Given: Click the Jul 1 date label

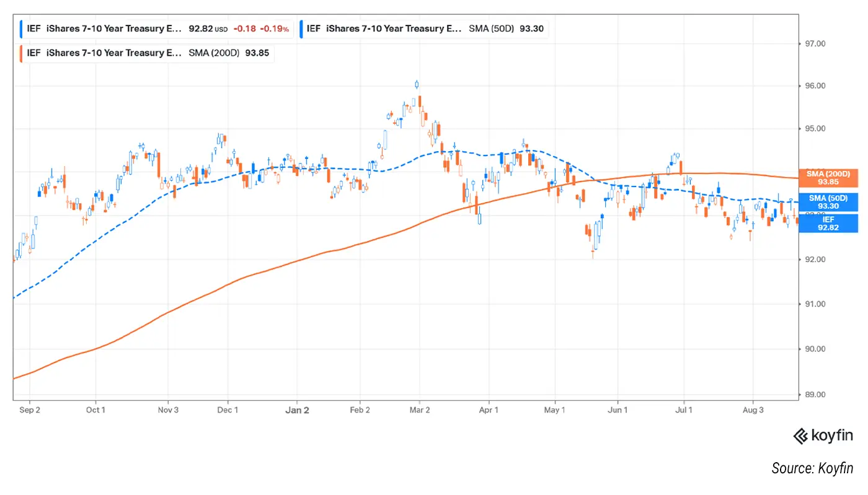Looking at the screenshot, I should click(684, 410).
